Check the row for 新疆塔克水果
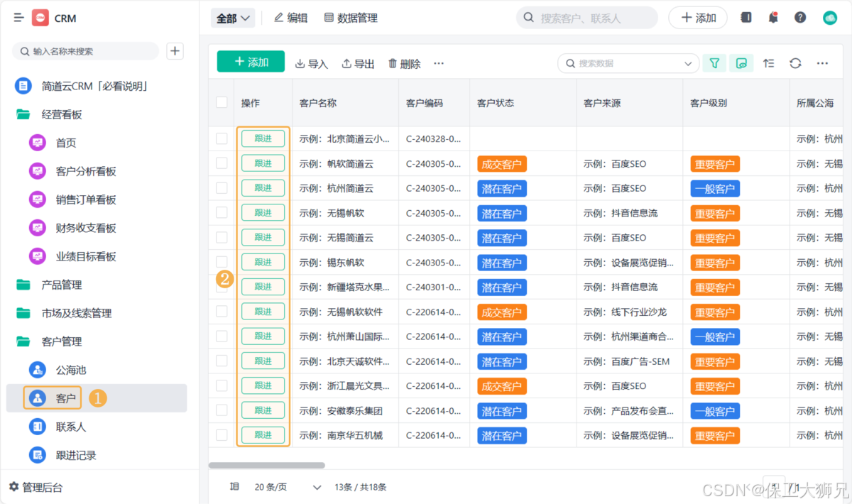 tap(222, 287)
